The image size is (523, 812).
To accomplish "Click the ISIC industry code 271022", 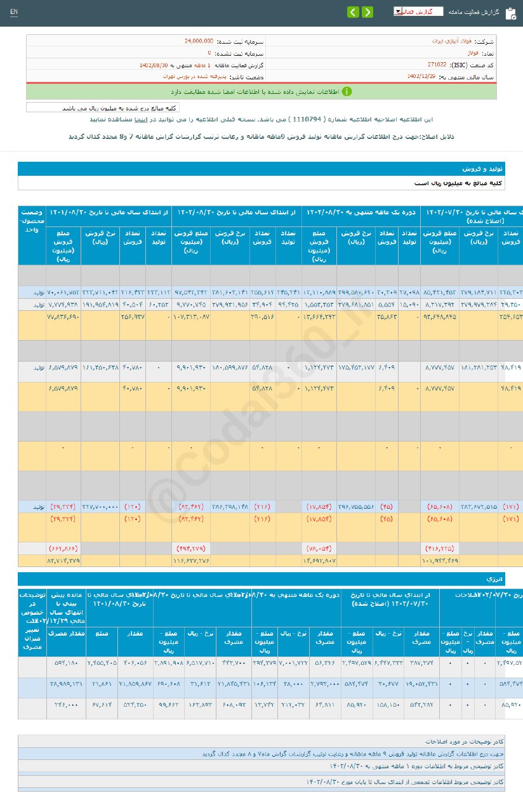I will click(437, 65).
